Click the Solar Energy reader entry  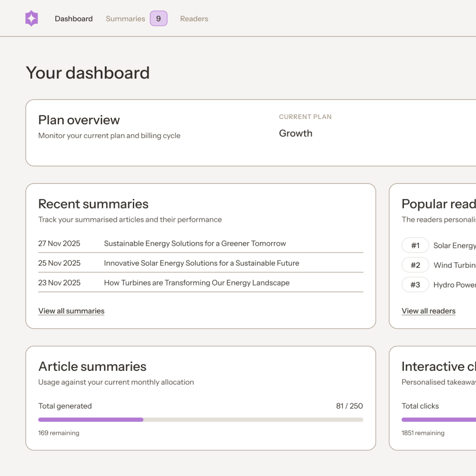pos(454,246)
